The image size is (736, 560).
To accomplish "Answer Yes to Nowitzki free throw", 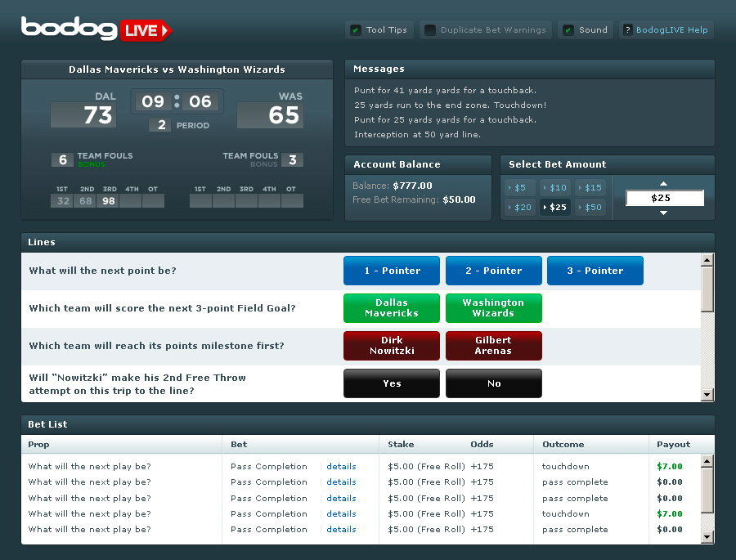I will pyautogui.click(x=392, y=383).
